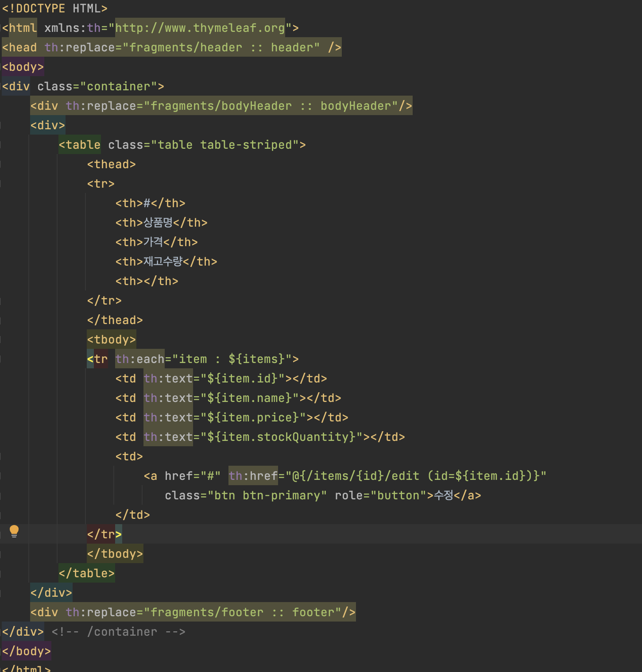The width and height of the screenshot is (642, 672).
Task: Click the ${item.name} expression
Action: click(x=250, y=398)
